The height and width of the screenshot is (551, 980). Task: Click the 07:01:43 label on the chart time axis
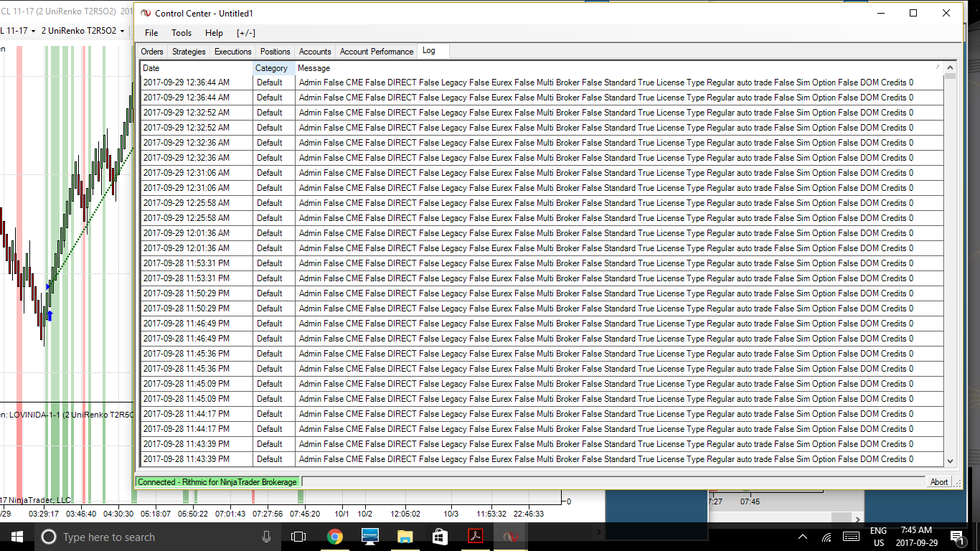pos(230,514)
